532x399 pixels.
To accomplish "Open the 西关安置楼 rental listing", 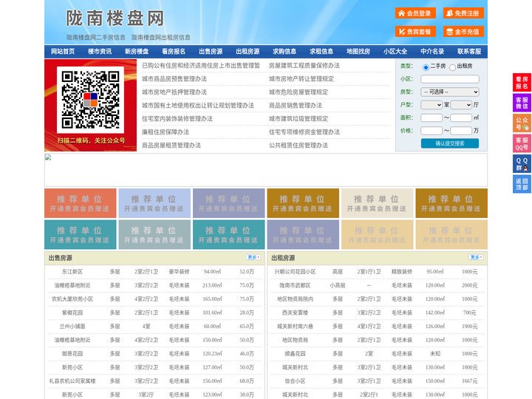I will [x=295, y=313].
